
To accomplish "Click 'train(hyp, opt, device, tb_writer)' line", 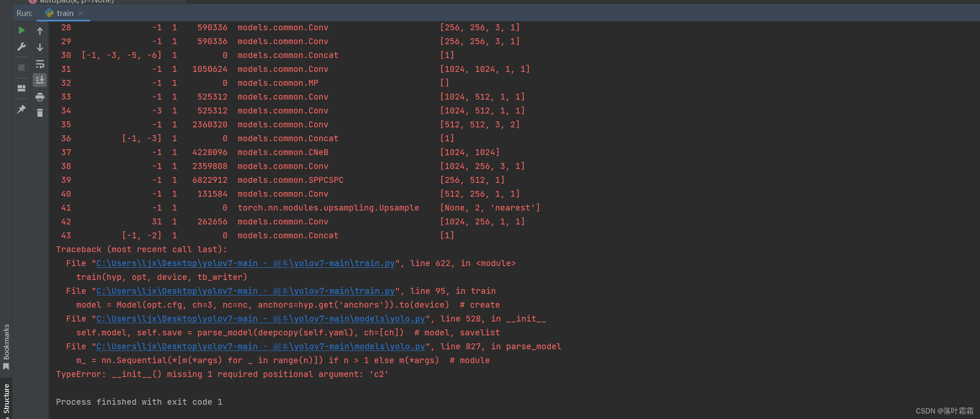I will click(162, 277).
